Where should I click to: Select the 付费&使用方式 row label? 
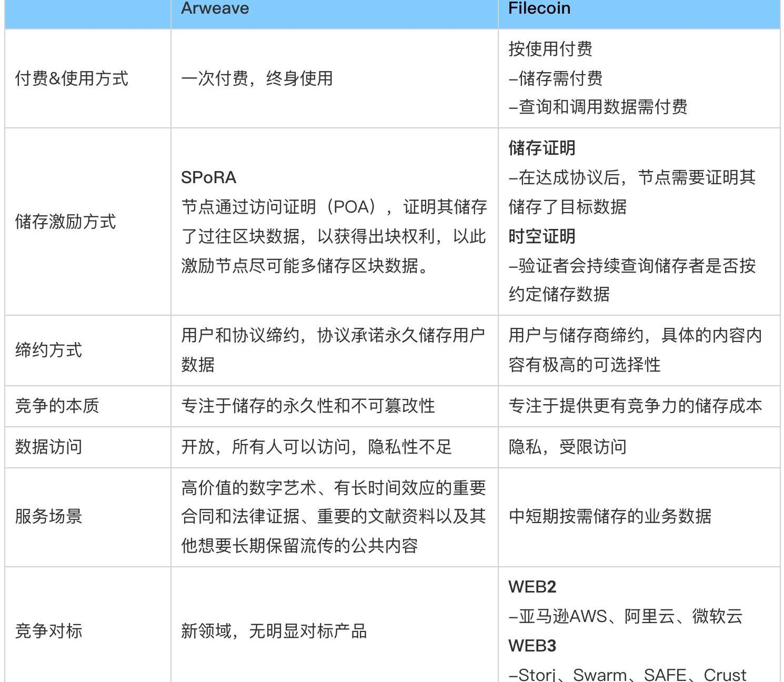pyautogui.click(x=72, y=78)
